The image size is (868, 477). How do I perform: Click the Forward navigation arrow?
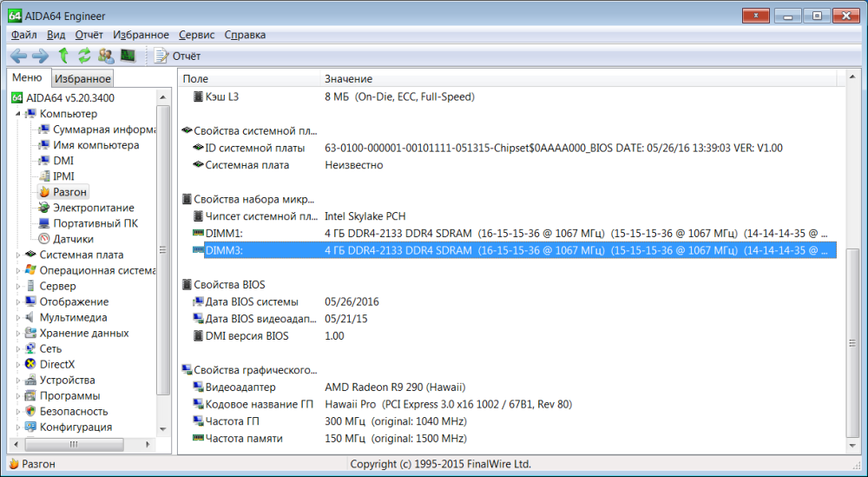coord(41,56)
